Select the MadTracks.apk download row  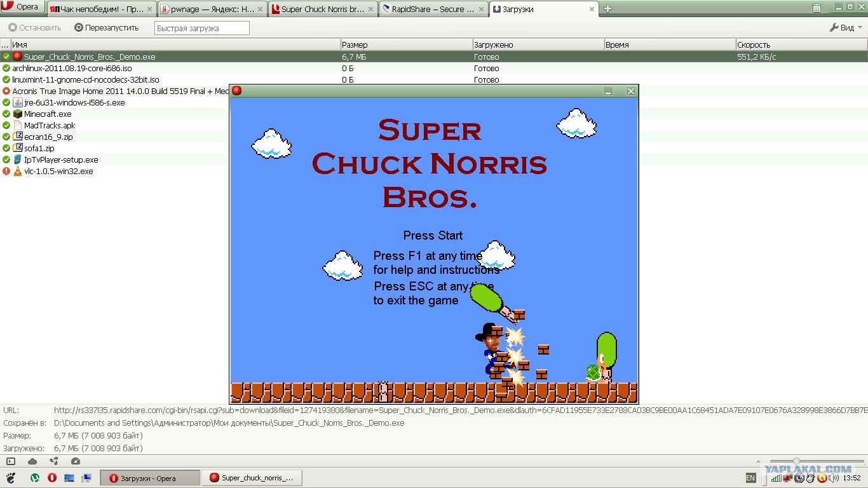[x=114, y=125]
